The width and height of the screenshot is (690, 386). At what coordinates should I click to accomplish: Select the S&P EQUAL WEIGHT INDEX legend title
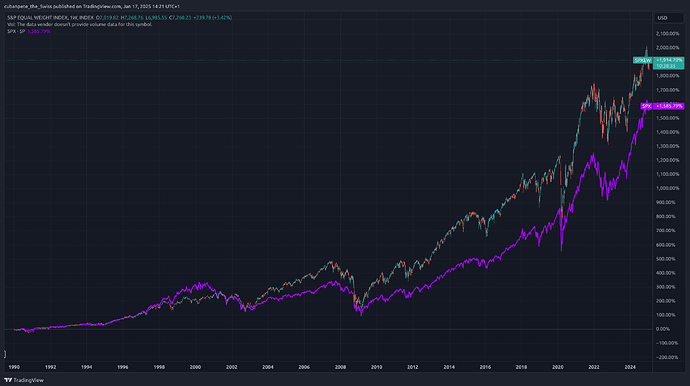[50, 18]
